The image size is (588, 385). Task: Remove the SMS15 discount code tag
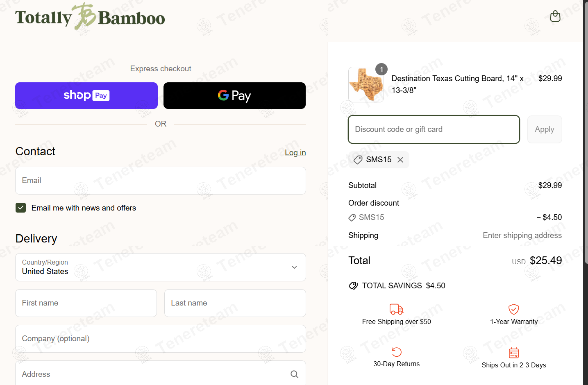[400, 160]
